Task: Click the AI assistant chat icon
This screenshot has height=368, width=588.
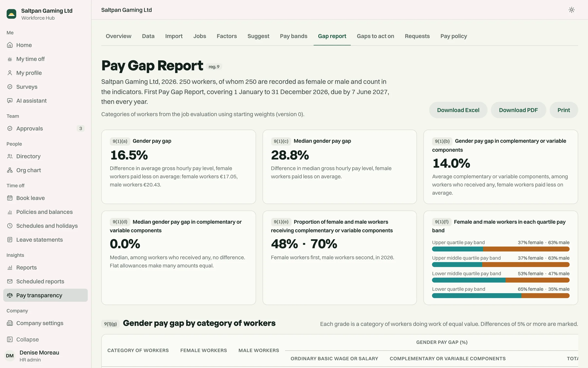Action: pyautogui.click(x=10, y=101)
